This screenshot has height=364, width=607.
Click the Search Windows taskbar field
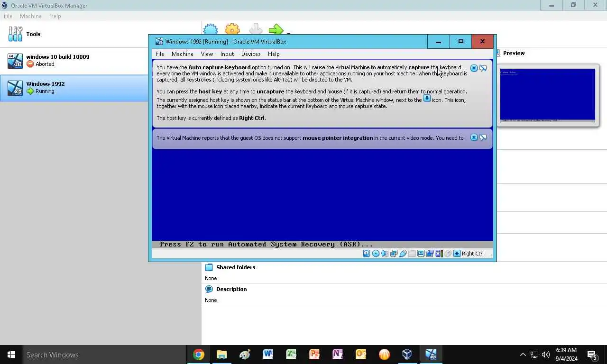(x=104, y=355)
